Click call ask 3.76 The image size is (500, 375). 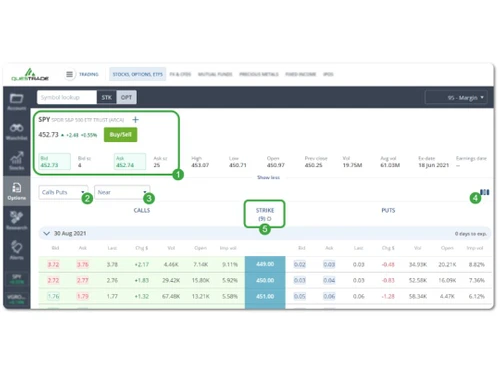click(x=83, y=265)
